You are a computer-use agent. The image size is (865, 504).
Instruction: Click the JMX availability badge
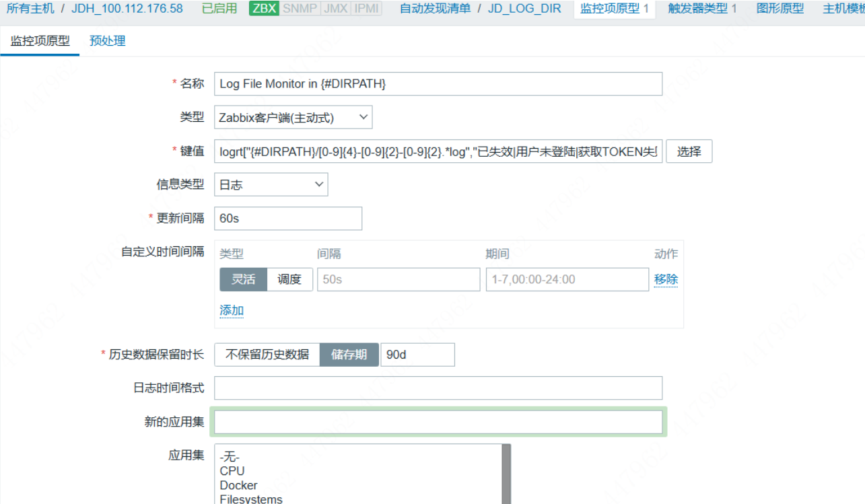click(335, 9)
